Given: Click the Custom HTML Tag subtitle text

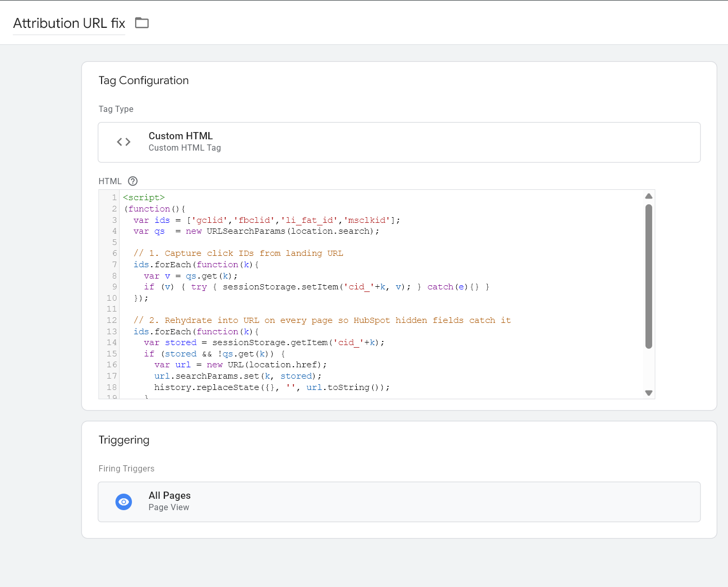Looking at the screenshot, I should coord(185,148).
